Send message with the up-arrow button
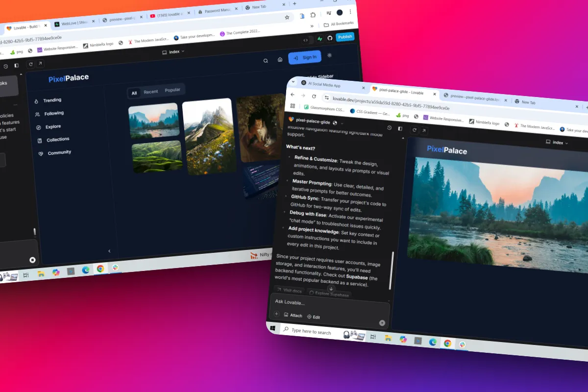This screenshot has height=392, width=588. [x=382, y=323]
